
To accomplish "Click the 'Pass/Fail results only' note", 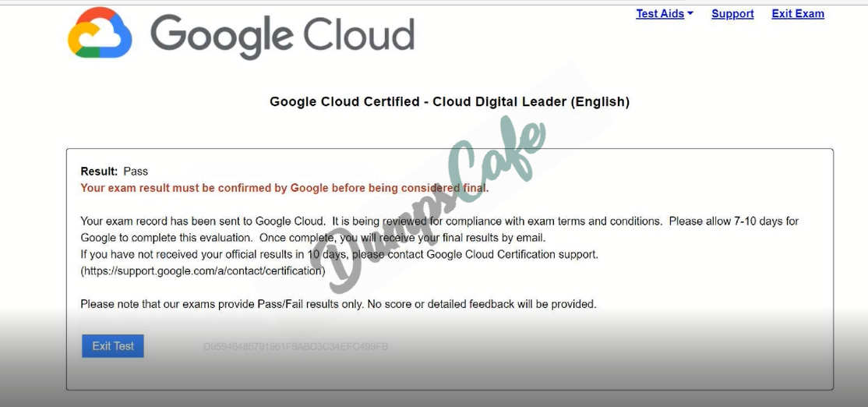I will [339, 304].
